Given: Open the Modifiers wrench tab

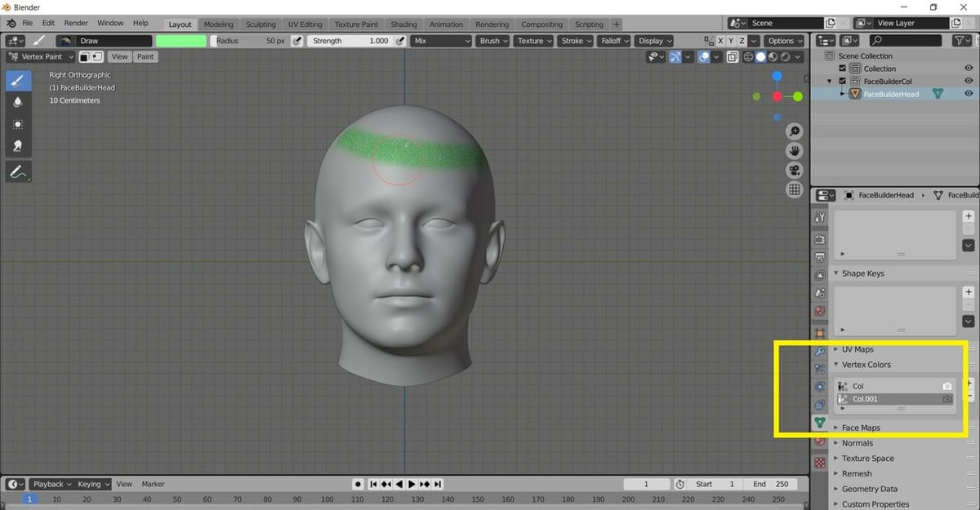Looking at the screenshot, I should pos(820,351).
